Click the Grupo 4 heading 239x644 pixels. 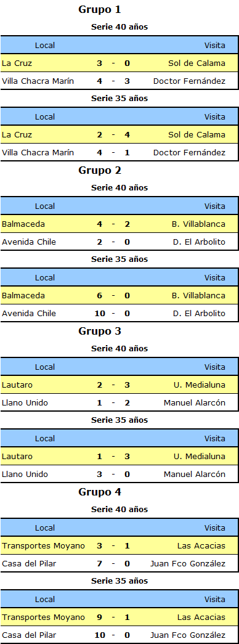coord(100,492)
